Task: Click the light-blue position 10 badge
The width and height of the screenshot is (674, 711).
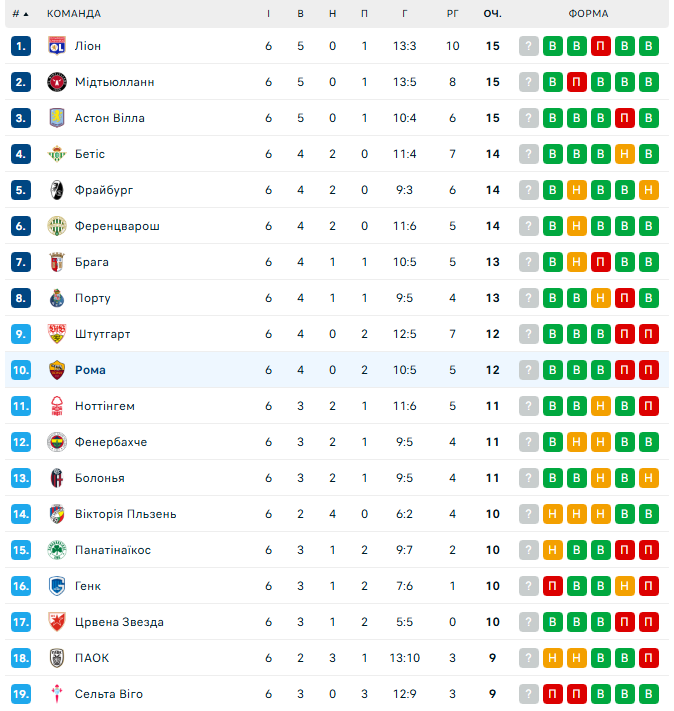Action: 22,370
